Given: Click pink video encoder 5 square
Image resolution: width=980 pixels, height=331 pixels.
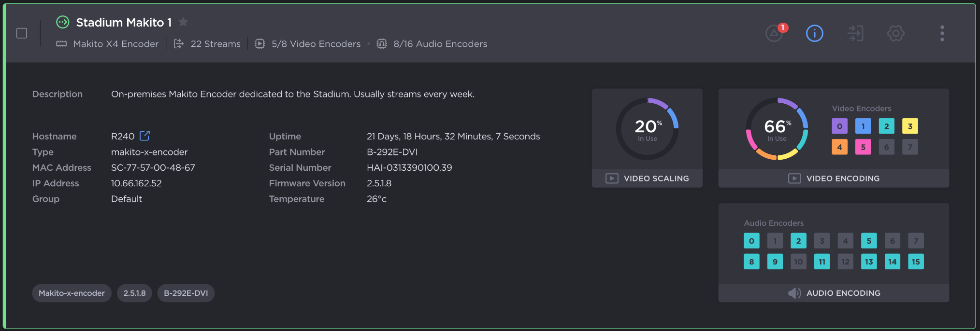Looking at the screenshot, I should click(x=863, y=147).
